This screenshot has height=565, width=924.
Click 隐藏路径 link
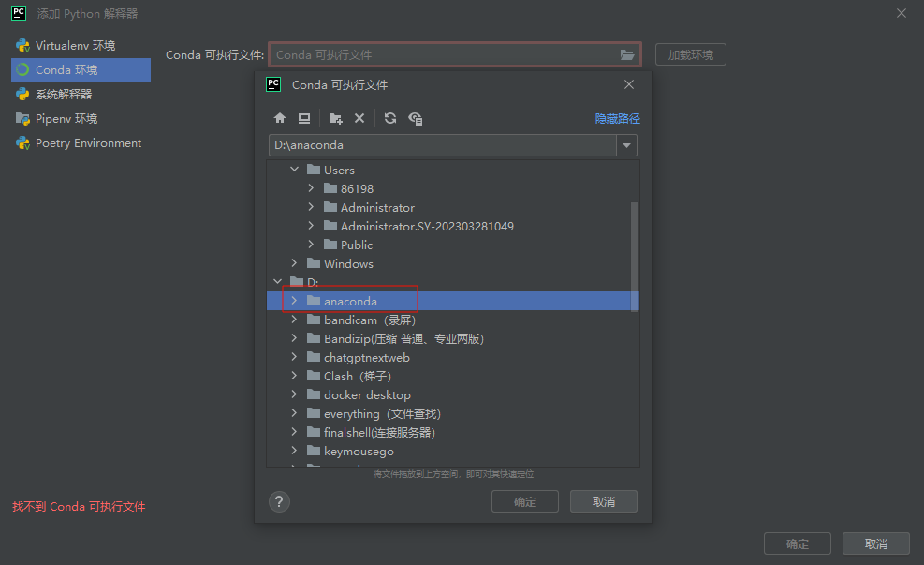(617, 119)
